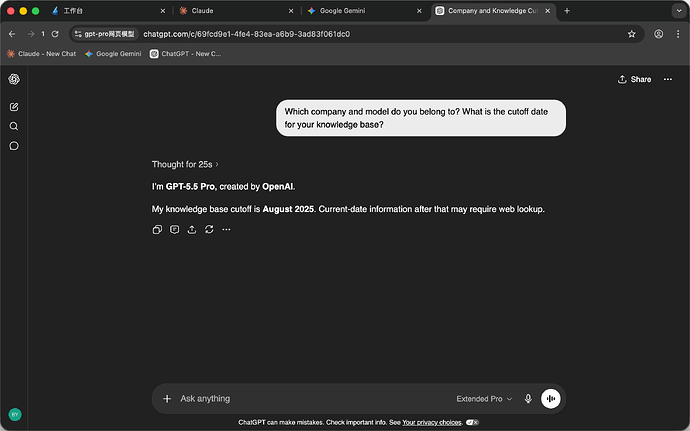Click the chatgpt.com address bar URL
Viewport: 690px width, 431px height.
(246, 34)
